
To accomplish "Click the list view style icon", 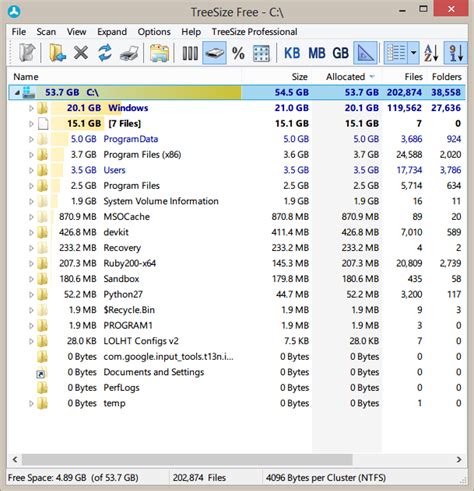I will pos(395,53).
